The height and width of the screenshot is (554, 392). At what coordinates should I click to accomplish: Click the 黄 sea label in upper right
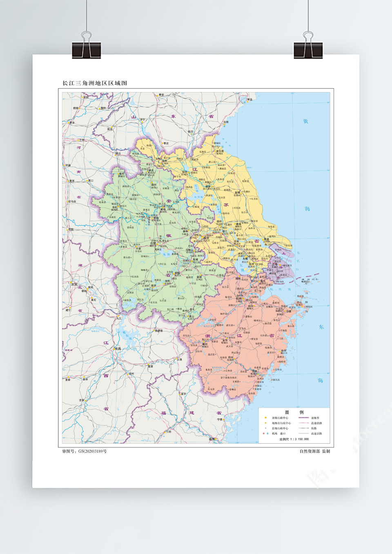[x=305, y=121]
